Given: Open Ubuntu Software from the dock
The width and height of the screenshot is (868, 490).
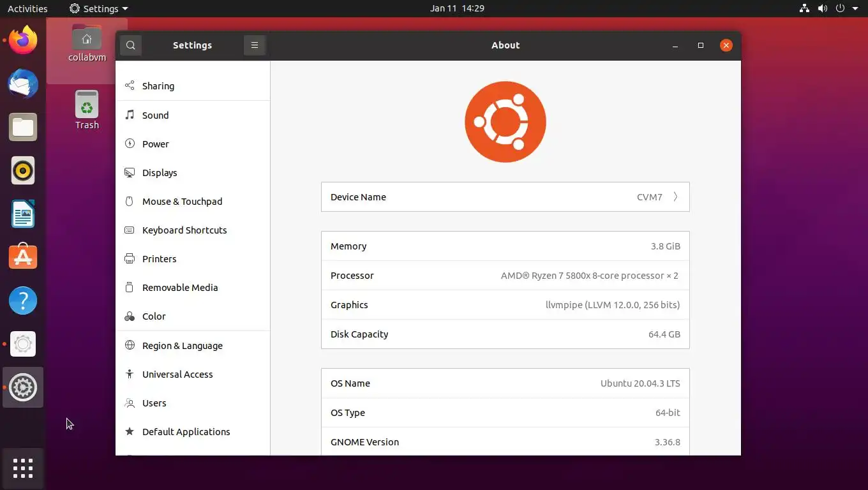Looking at the screenshot, I should pos(23,257).
